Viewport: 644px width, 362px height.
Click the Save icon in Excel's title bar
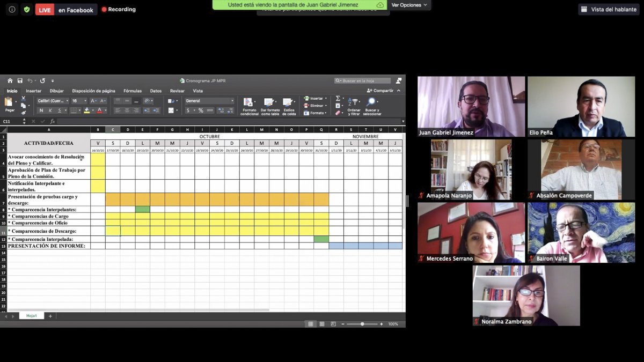20,80
